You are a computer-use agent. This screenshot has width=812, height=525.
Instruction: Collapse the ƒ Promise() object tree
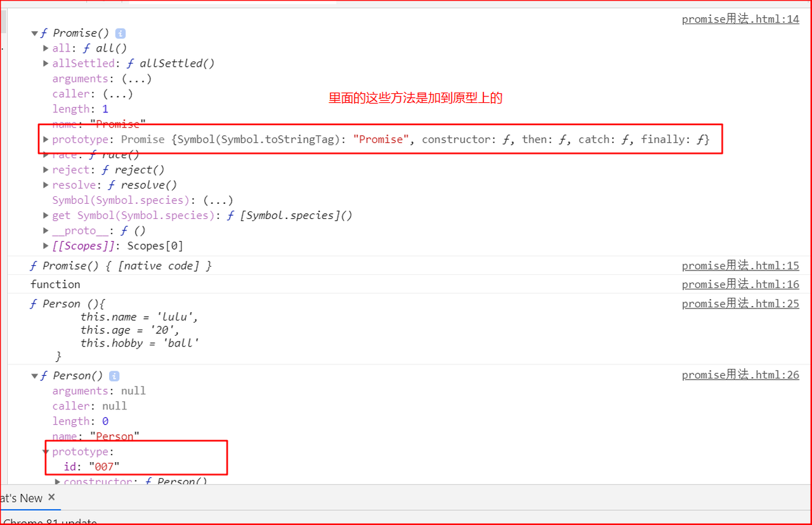[34, 33]
